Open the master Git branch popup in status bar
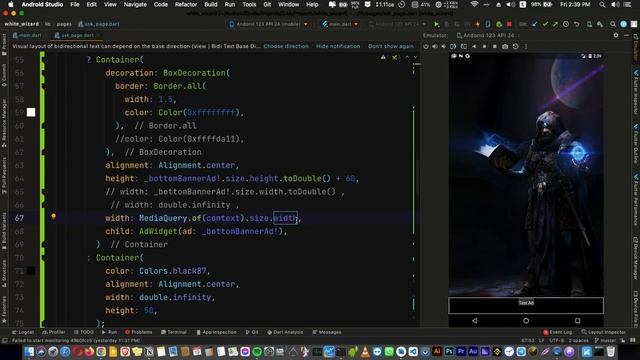640x360 pixels. tap(605, 340)
